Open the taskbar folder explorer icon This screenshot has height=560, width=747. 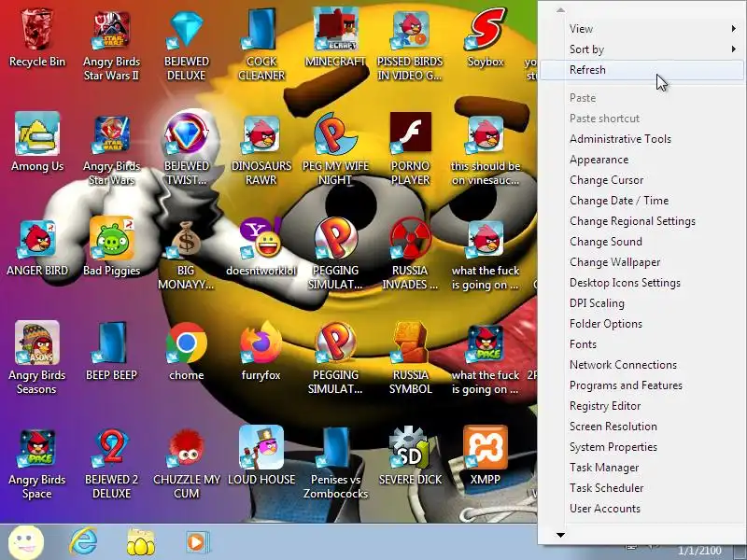click(x=141, y=542)
